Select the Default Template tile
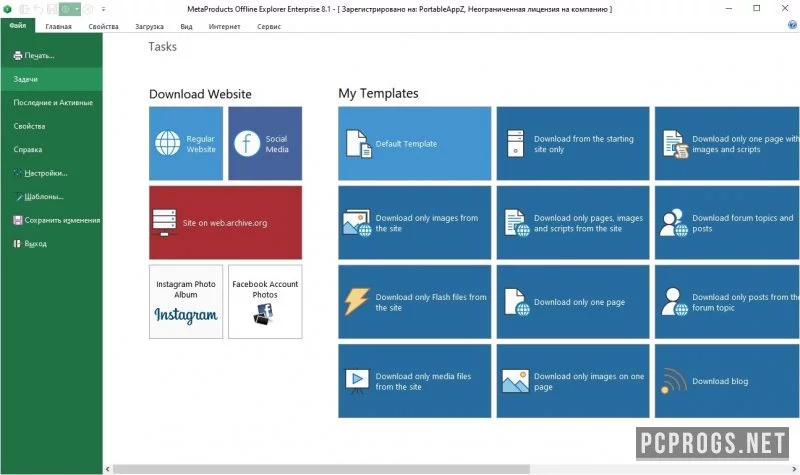 click(x=414, y=143)
